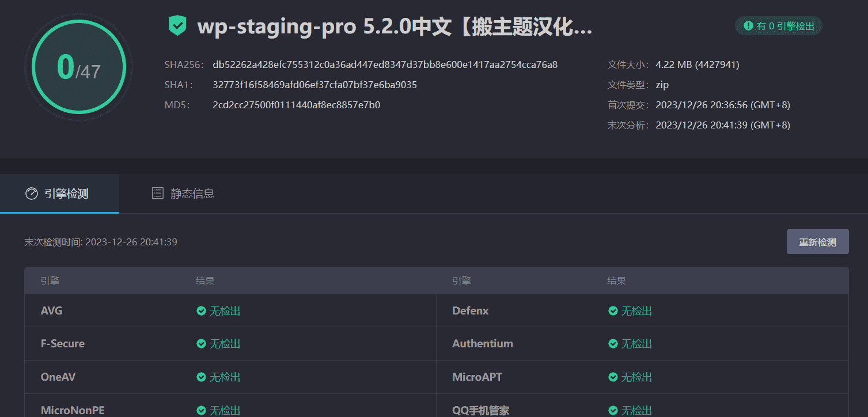
Task: Click the file type value zip
Action: [662, 85]
